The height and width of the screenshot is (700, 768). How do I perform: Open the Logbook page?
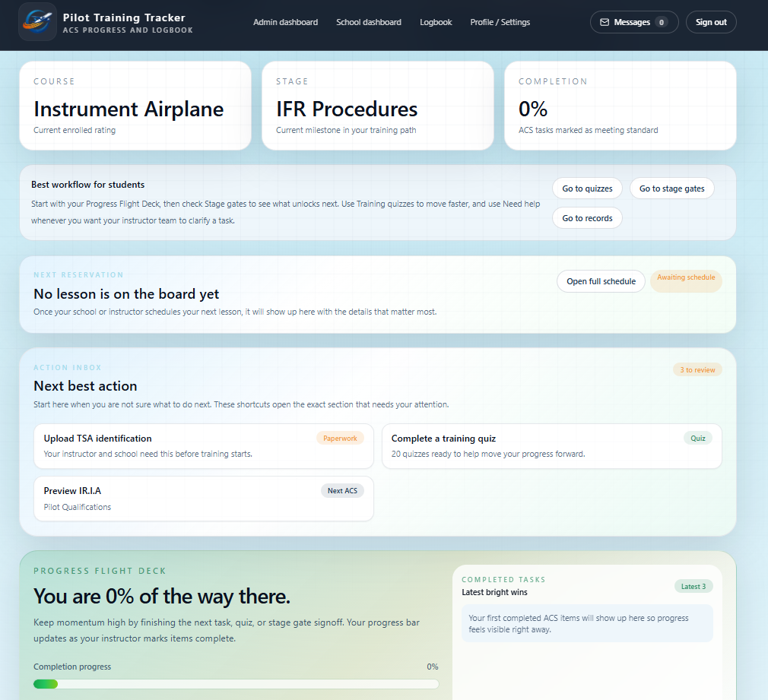436,22
